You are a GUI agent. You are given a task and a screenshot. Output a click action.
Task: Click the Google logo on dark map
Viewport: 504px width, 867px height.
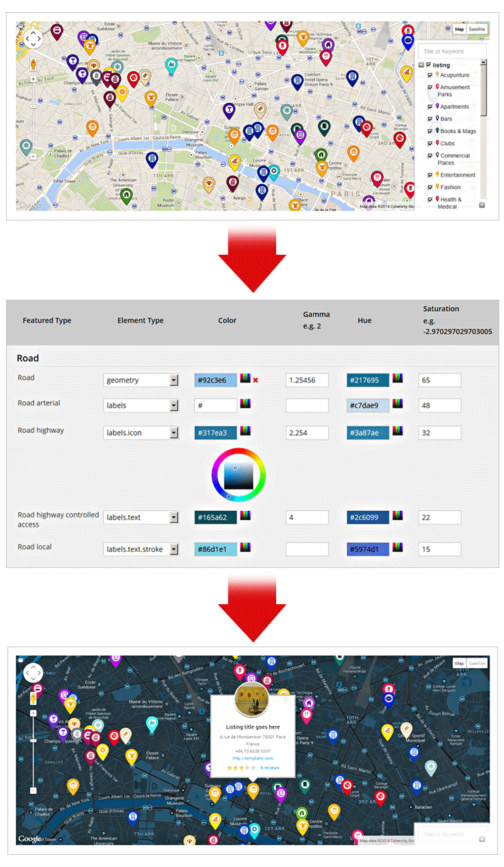30,839
